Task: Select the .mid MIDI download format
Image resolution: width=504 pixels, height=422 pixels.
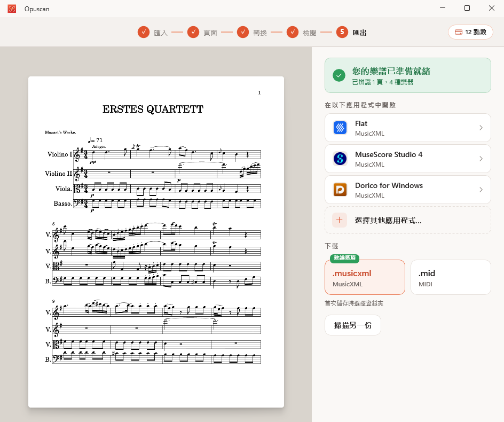Action: point(451,277)
